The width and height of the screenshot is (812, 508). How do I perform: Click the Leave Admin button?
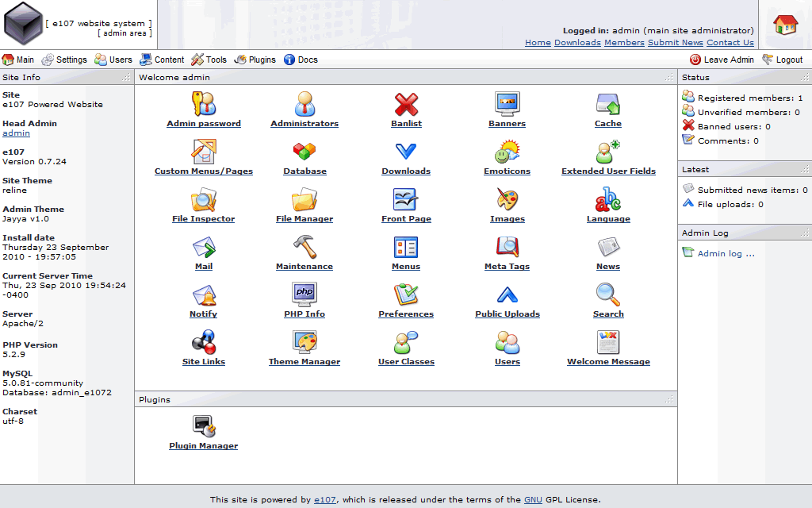click(722, 60)
